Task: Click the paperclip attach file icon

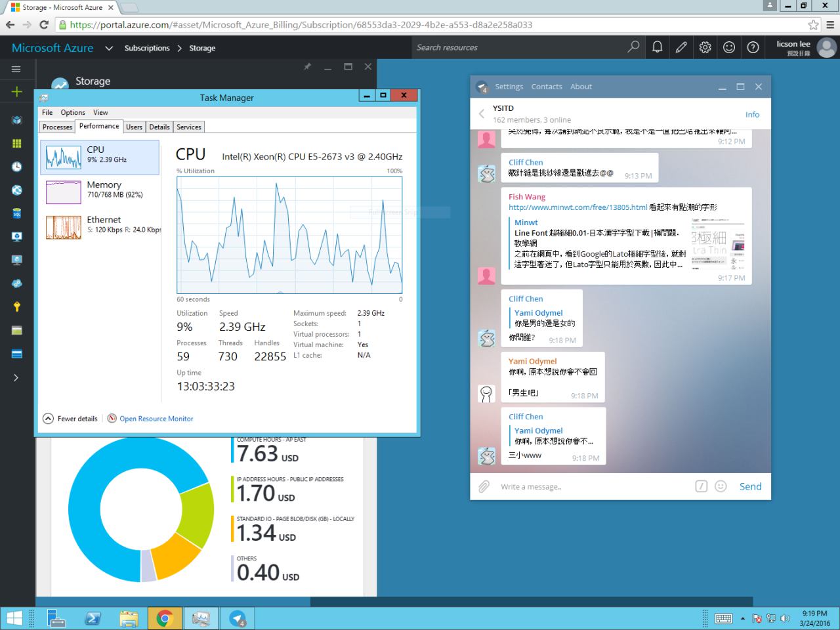Action: [484, 486]
